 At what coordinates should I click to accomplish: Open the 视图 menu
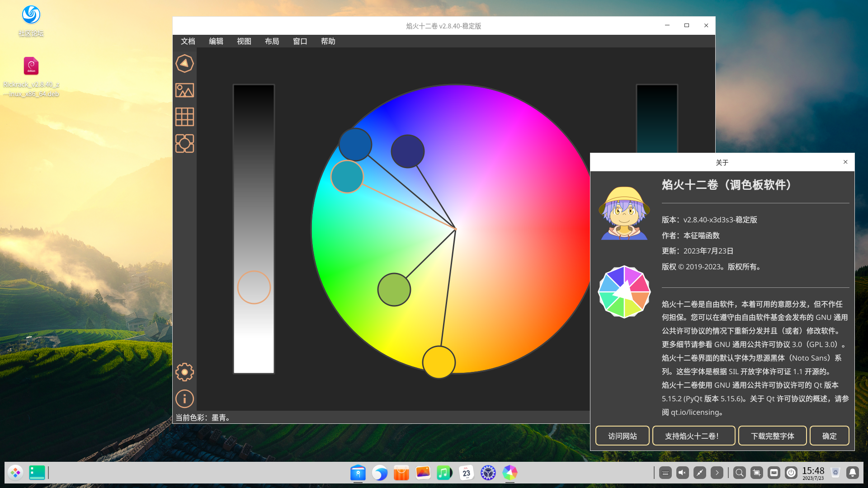244,41
